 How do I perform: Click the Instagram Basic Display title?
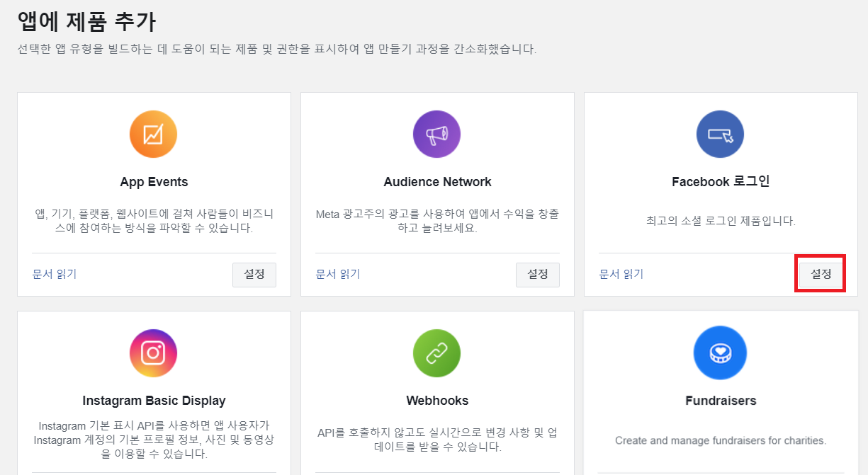click(x=154, y=401)
